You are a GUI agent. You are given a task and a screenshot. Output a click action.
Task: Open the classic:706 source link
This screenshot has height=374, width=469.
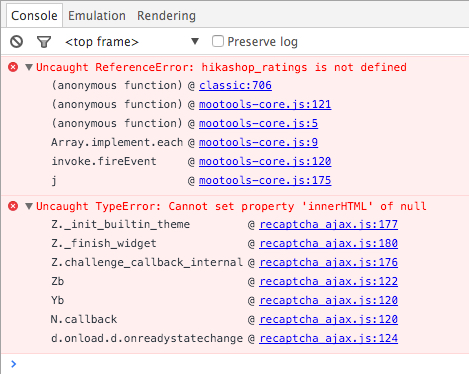235,85
